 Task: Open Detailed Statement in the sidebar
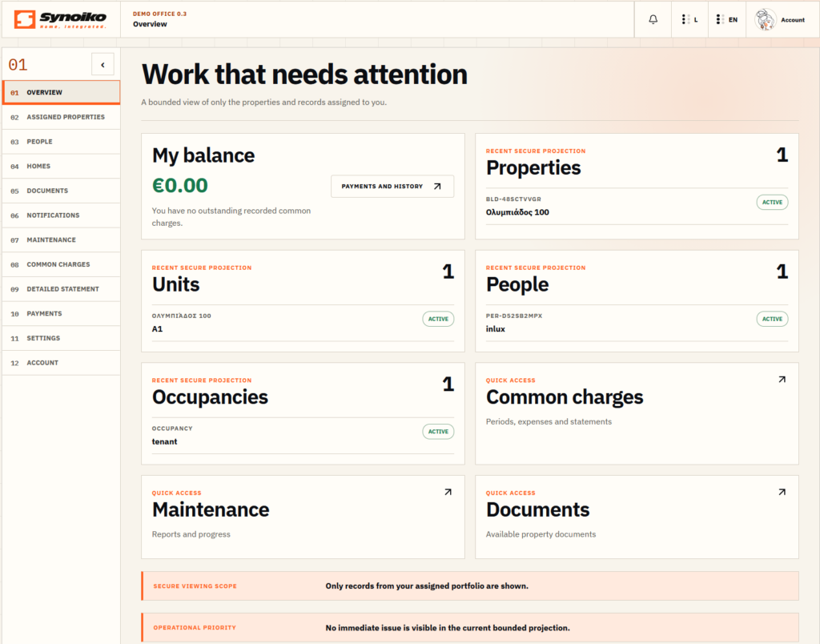point(61,289)
